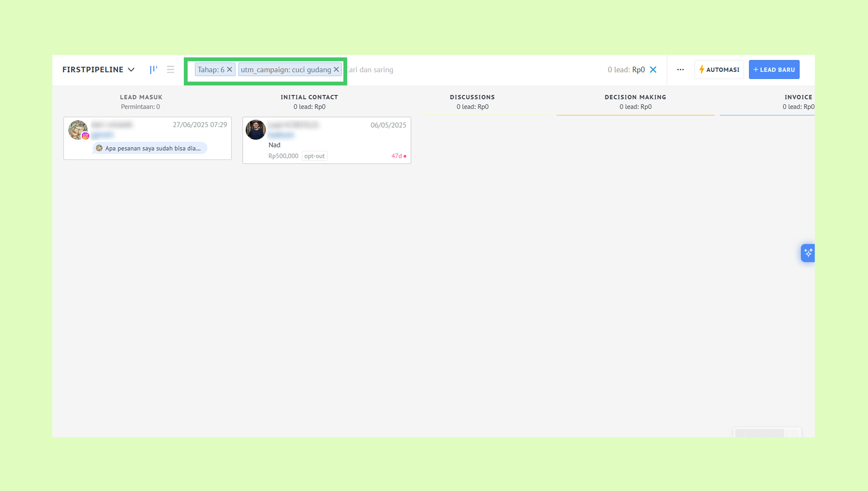Select the Discussions stage header
This screenshot has height=491, width=868.
(472, 97)
